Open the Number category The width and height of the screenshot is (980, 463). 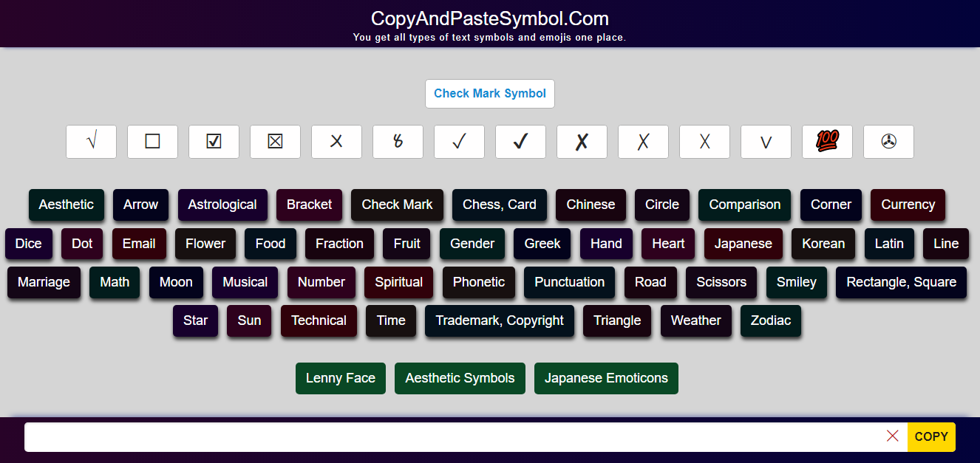coord(321,282)
